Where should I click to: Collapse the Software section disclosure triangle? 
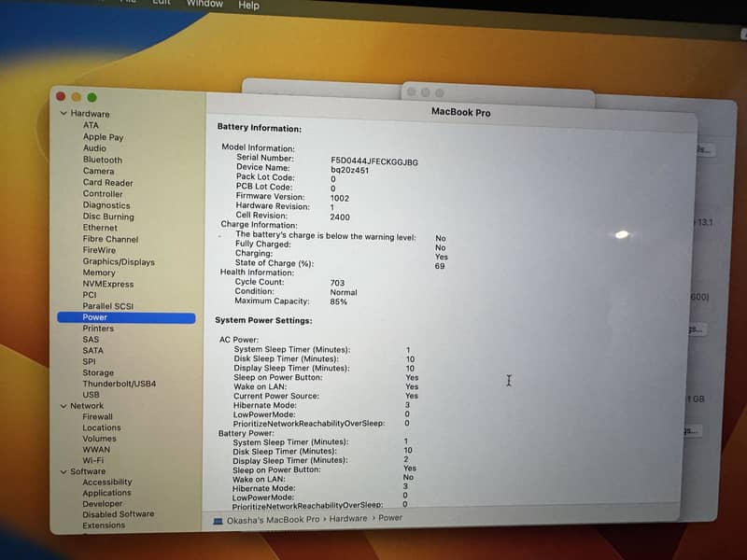coord(63,471)
